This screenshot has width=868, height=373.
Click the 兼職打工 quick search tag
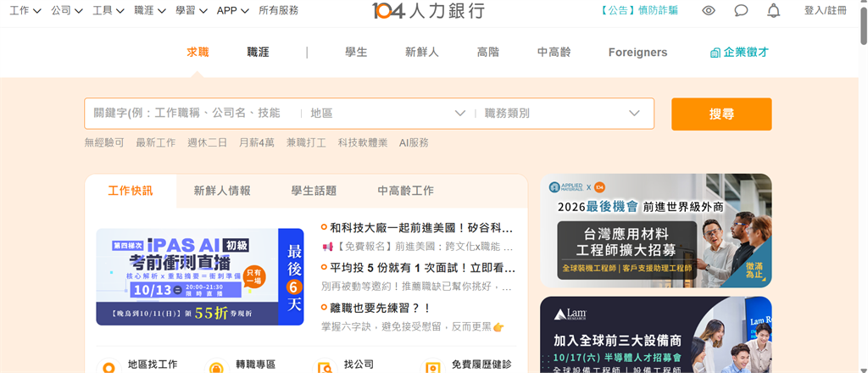306,142
